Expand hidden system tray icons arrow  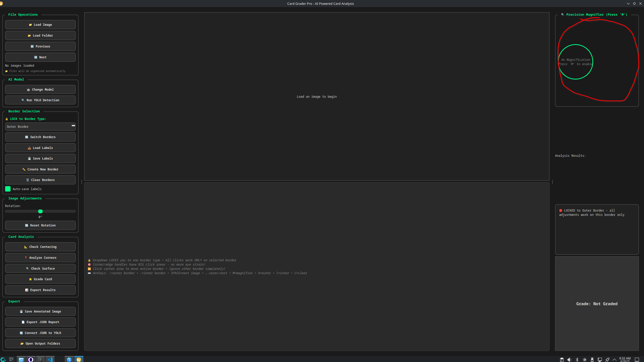(x=614, y=359)
